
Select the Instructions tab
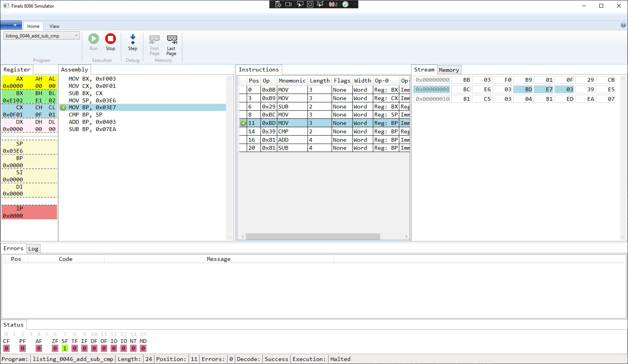tap(259, 70)
